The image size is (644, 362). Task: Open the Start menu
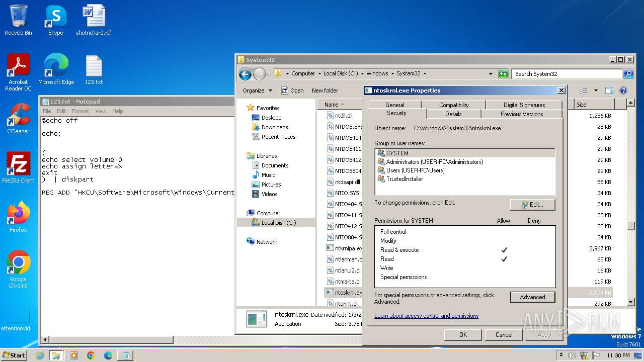click(14, 355)
